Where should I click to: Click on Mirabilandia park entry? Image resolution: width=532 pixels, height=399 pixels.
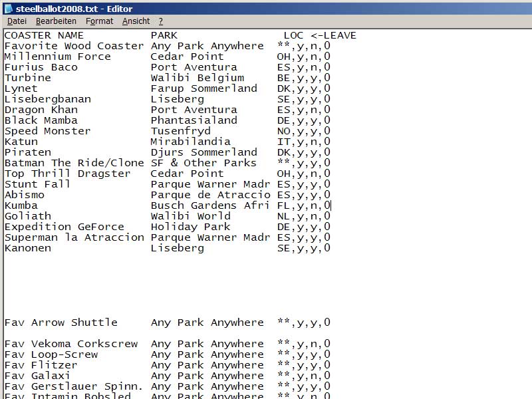click(x=190, y=142)
